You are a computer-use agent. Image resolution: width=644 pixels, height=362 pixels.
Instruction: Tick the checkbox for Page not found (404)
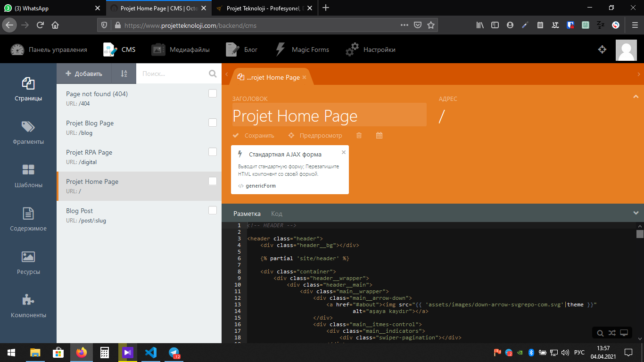[x=213, y=93]
